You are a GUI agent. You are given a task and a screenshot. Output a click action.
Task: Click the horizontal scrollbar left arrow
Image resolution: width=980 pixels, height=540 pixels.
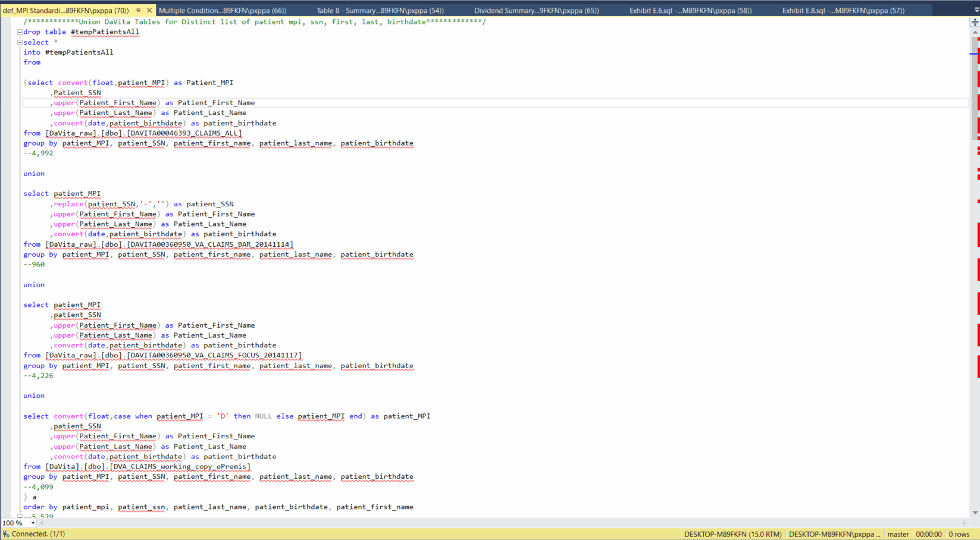[x=42, y=523]
